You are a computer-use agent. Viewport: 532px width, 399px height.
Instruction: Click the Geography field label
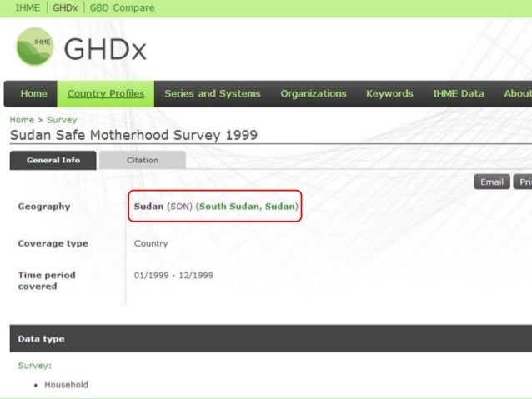click(x=44, y=207)
